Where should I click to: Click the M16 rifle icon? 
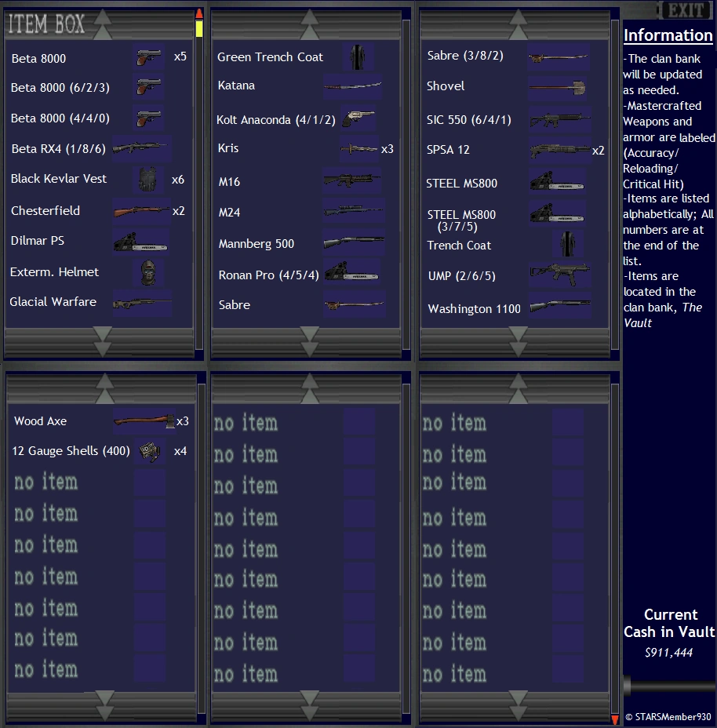(353, 180)
